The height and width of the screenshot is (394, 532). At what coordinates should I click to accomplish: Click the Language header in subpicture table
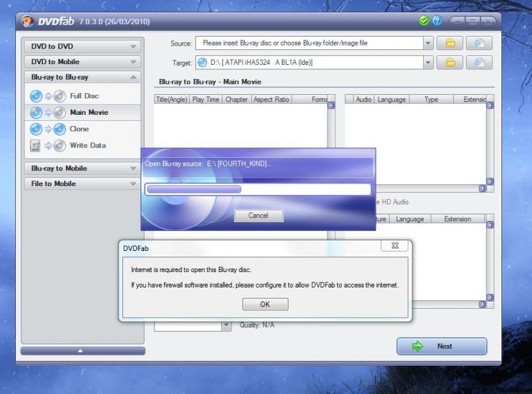410,219
